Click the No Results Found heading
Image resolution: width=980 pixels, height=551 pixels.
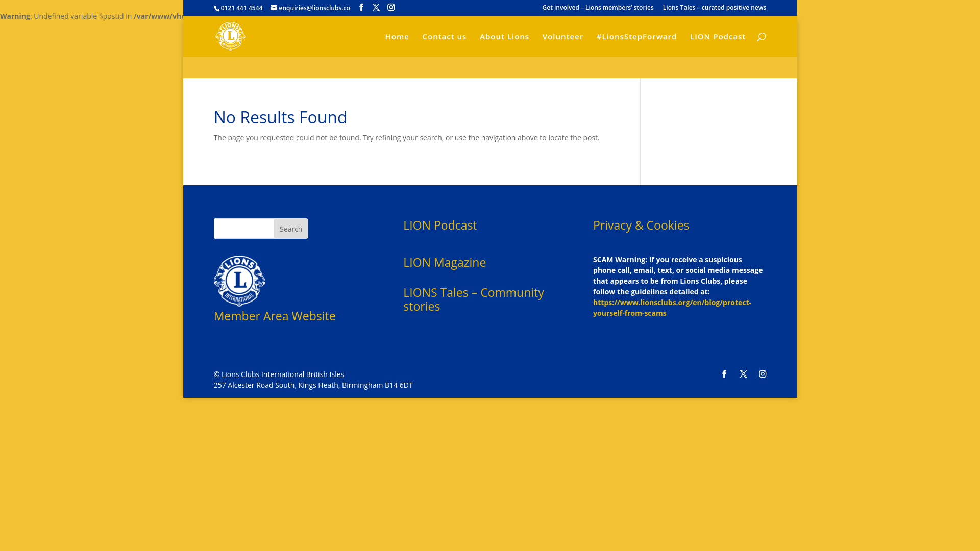point(280,117)
